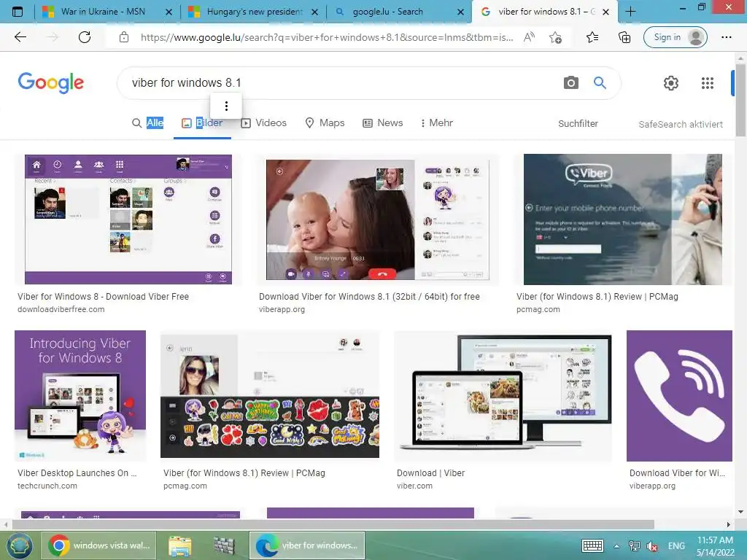Screen dimensions: 747x560
Task: Change the ENG input language
Action: (x=676, y=545)
